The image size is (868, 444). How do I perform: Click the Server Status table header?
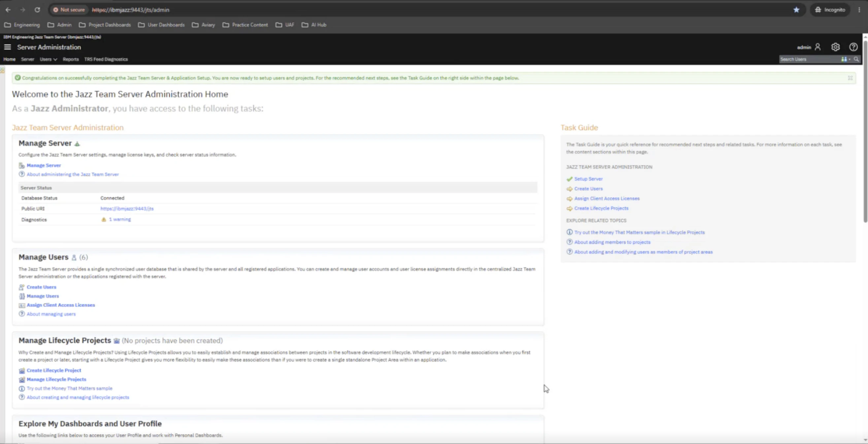pyautogui.click(x=278, y=188)
